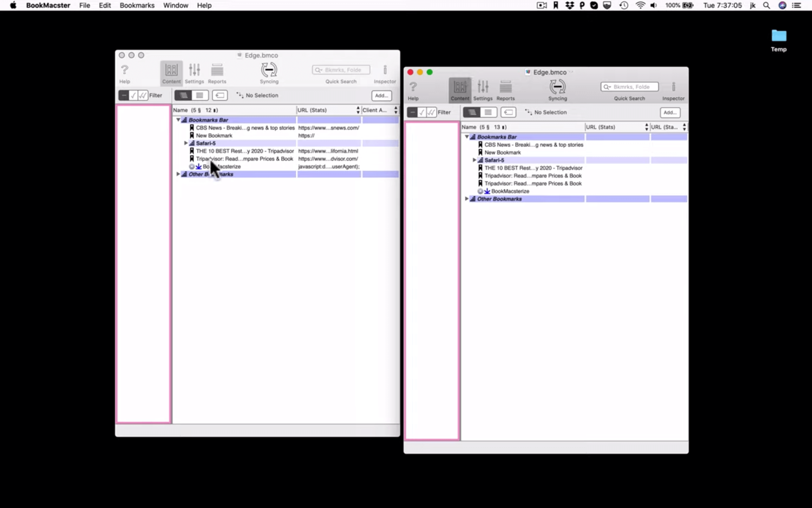Click tag view icon in left window
The height and width of the screenshot is (508, 812).
point(220,96)
